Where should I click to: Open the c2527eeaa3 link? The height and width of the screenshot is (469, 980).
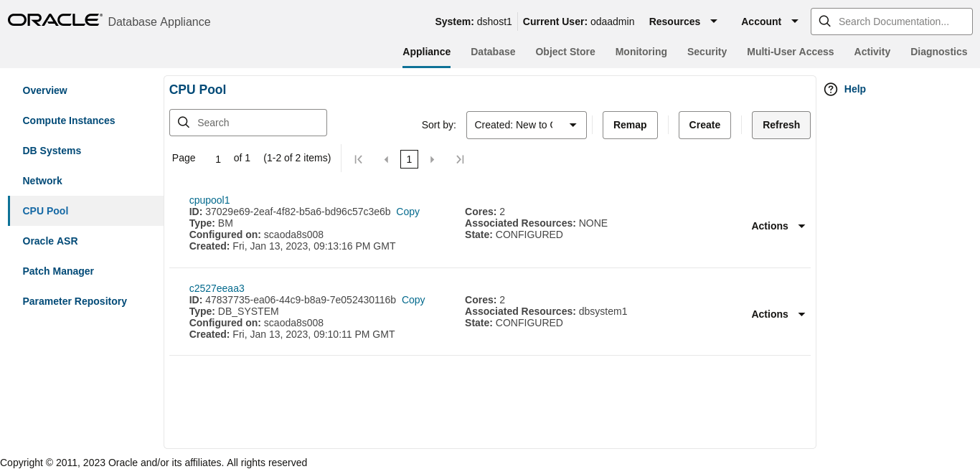point(217,288)
